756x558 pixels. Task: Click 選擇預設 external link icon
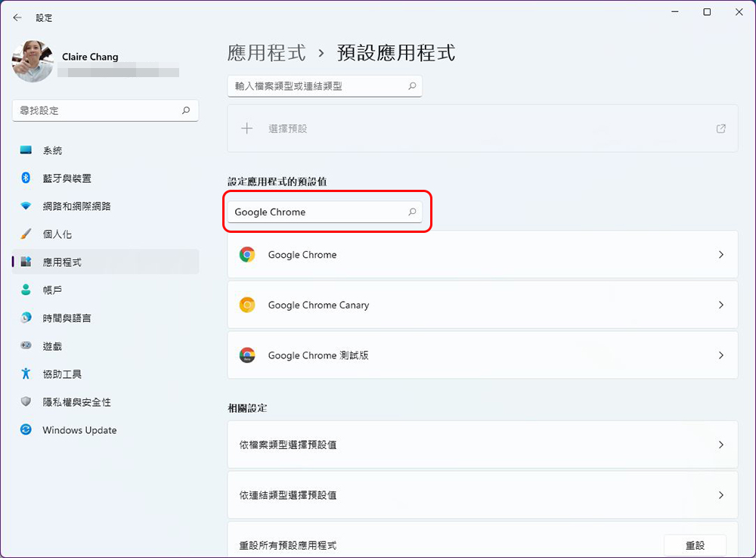click(720, 129)
